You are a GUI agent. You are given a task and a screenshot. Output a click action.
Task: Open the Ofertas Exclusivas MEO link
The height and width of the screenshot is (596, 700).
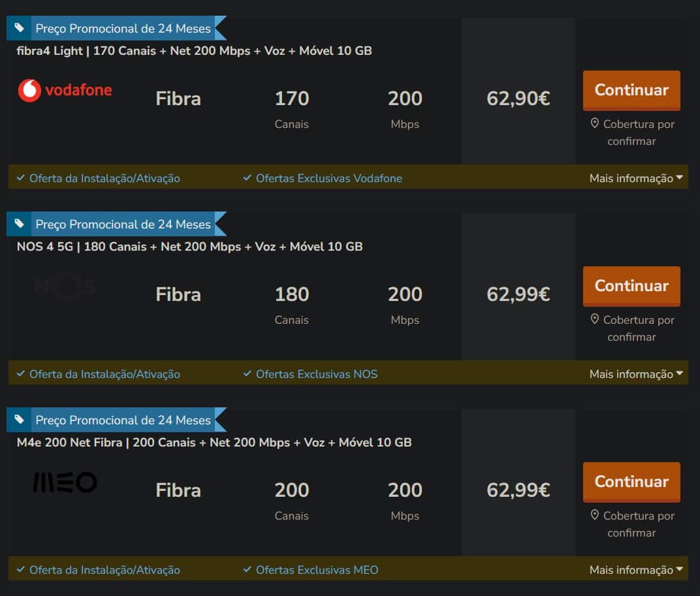click(x=317, y=570)
